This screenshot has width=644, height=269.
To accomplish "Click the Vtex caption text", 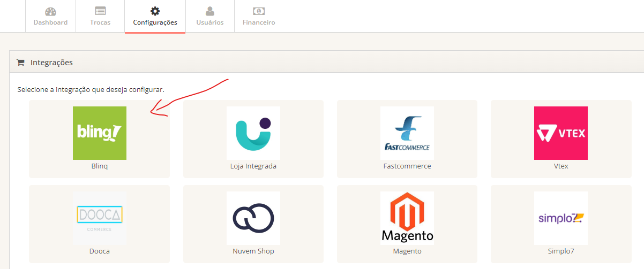I will click(561, 166).
